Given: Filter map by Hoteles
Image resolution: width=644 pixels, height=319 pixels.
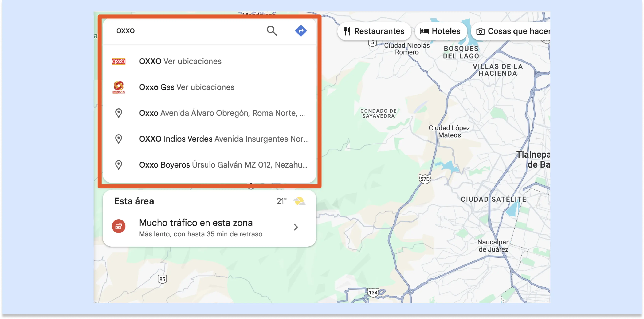Looking at the screenshot, I should (441, 31).
